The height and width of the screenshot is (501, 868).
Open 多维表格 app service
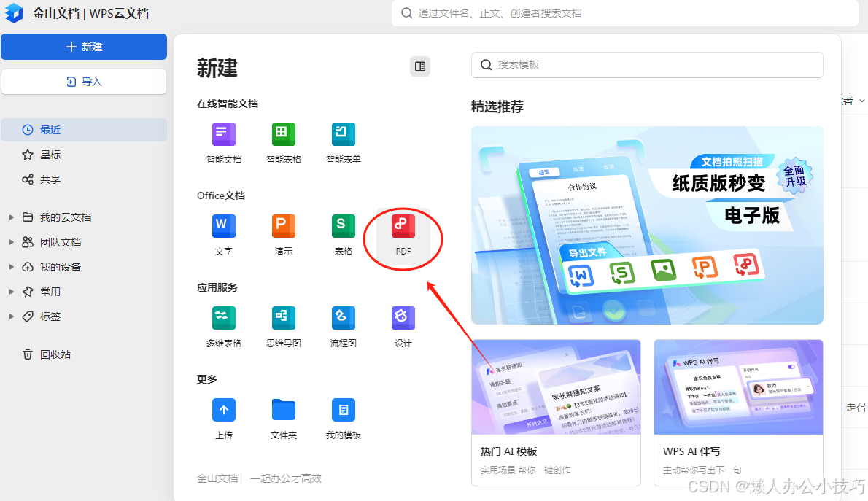click(x=224, y=327)
